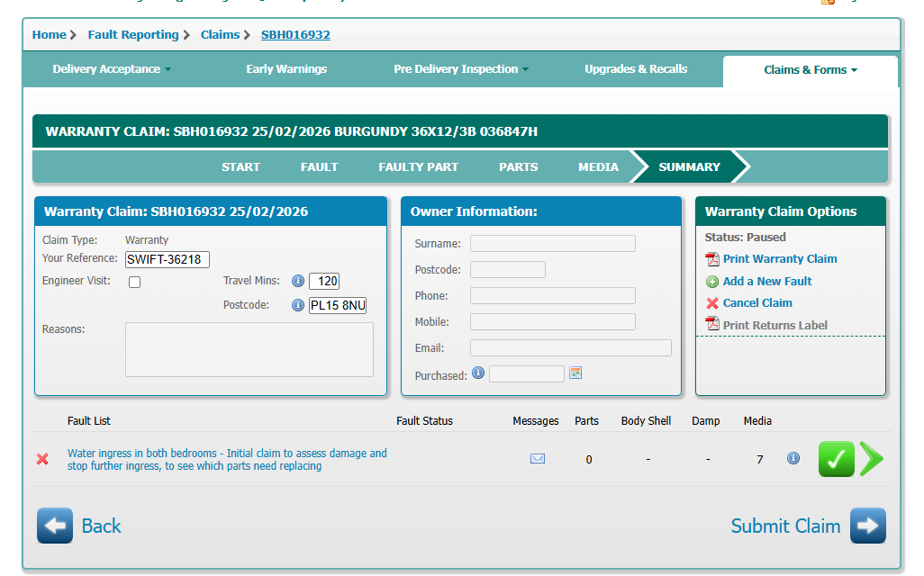Click the Reasons text area
924x576 pixels.
(x=249, y=349)
